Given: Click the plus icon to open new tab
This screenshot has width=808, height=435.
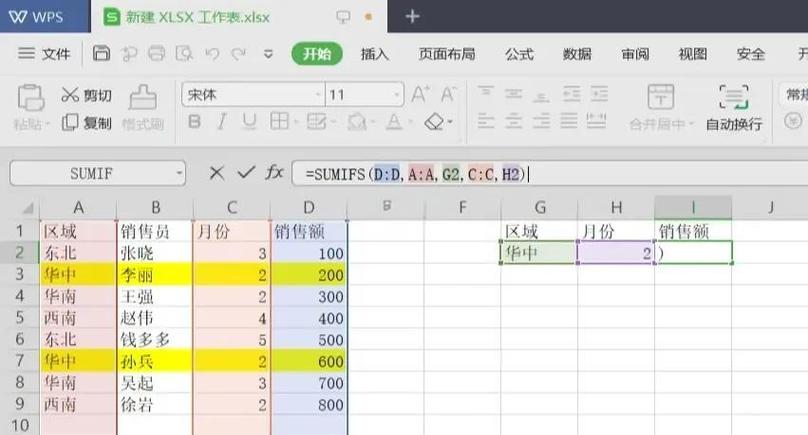Looking at the screenshot, I should tap(412, 16).
